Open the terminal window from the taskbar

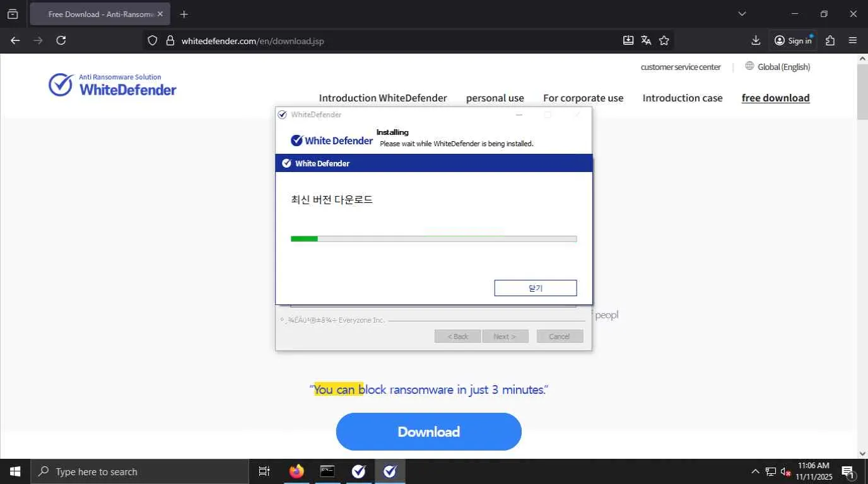(327, 471)
